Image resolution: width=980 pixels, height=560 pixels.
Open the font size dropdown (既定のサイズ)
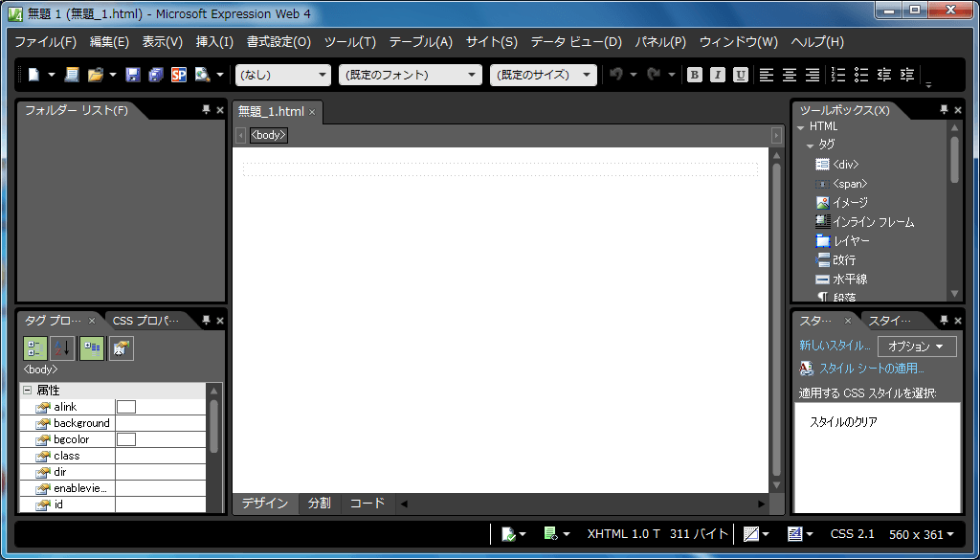click(x=544, y=75)
